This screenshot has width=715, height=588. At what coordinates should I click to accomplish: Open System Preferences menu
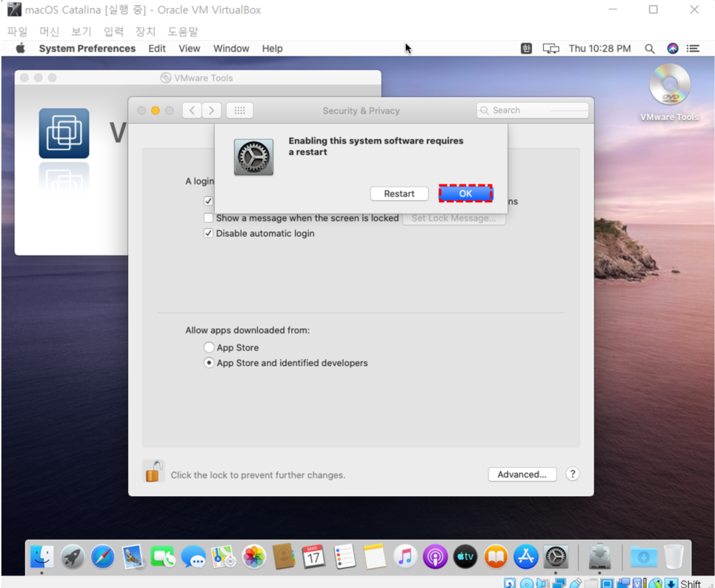[87, 48]
